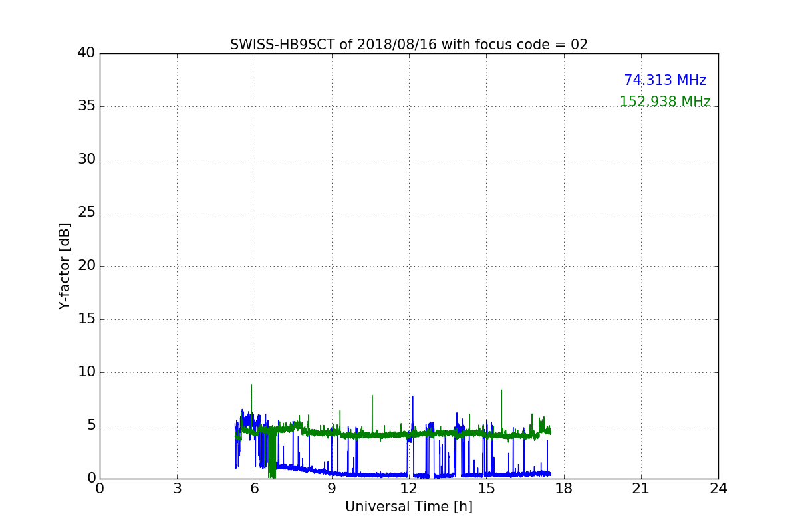The image size is (798, 532).
Task: Click the chart title SWISS-HB9SCT of 2018/08/16
Action: pyautogui.click(x=409, y=45)
